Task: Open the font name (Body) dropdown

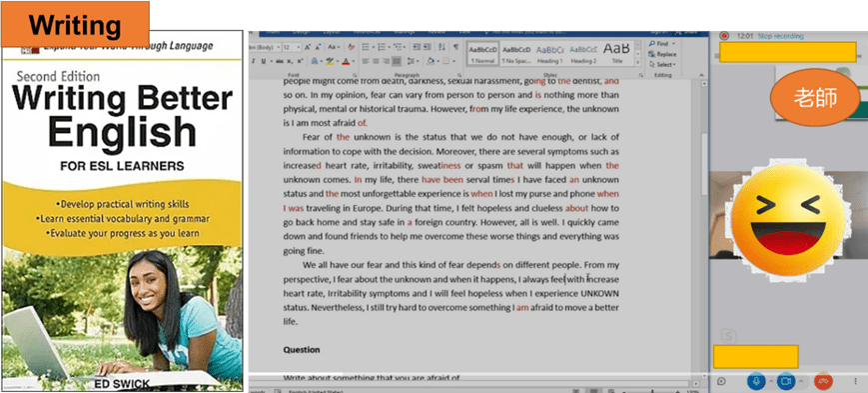Action: click(279, 47)
